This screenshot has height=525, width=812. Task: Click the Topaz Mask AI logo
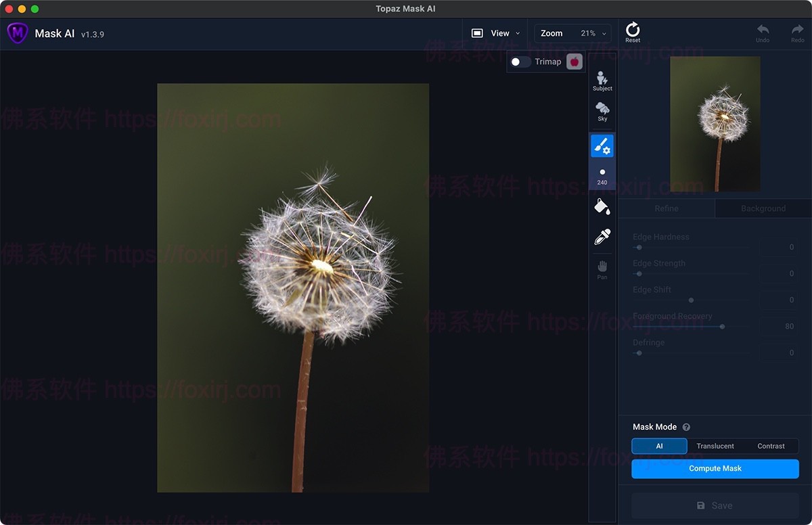[x=18, y=32]
